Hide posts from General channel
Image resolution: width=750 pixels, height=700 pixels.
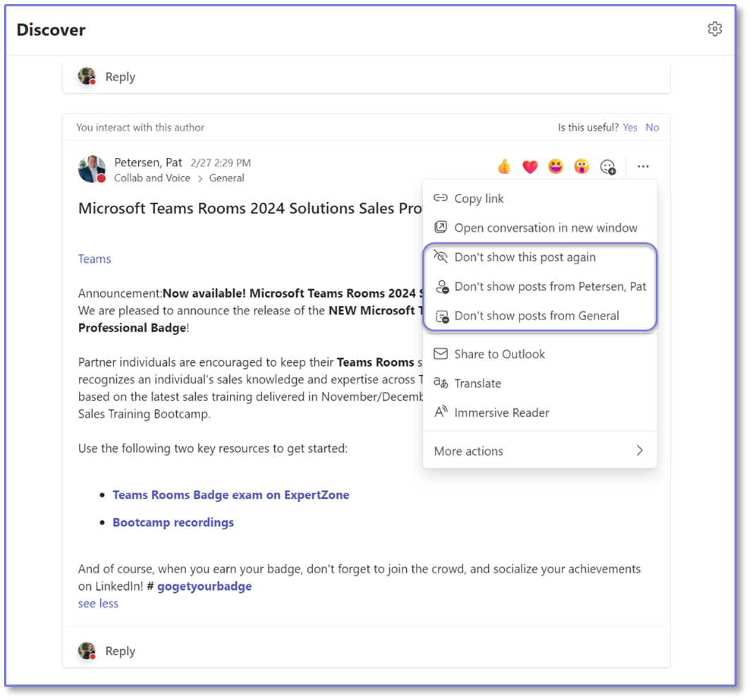536,316
